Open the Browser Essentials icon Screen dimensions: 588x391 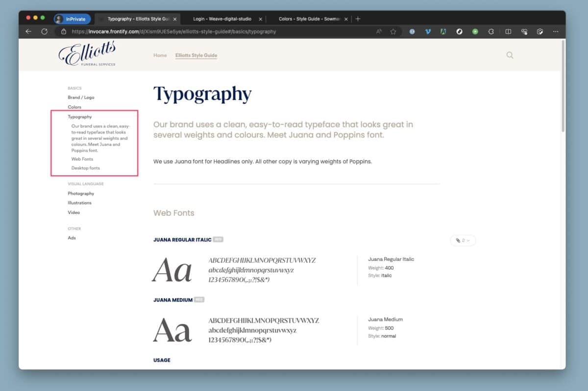click(x=524, y=31)
